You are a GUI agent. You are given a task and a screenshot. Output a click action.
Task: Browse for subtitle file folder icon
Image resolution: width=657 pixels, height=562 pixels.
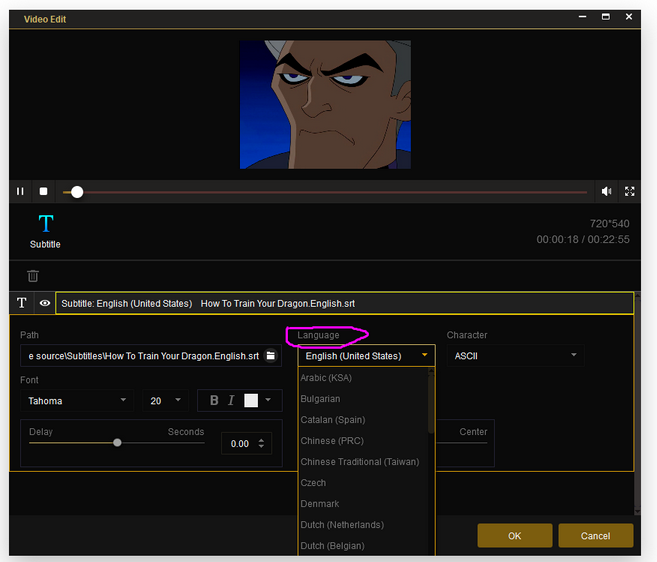tap(271, 356)
